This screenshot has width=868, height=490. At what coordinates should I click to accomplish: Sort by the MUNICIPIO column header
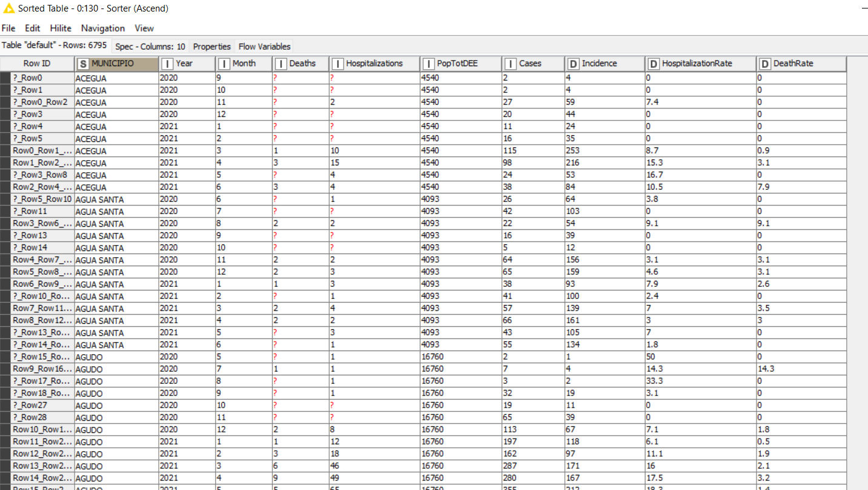117,64
